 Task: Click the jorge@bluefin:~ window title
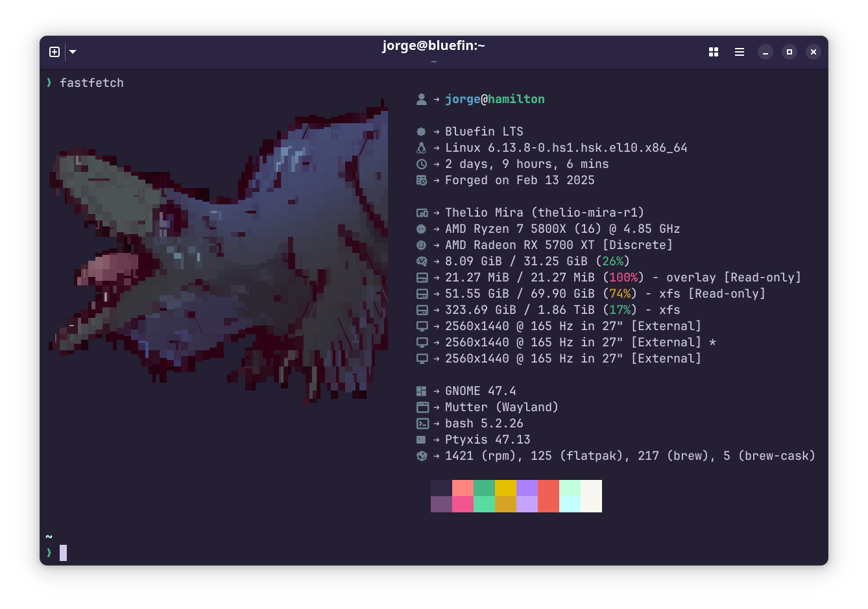[433, 45]
